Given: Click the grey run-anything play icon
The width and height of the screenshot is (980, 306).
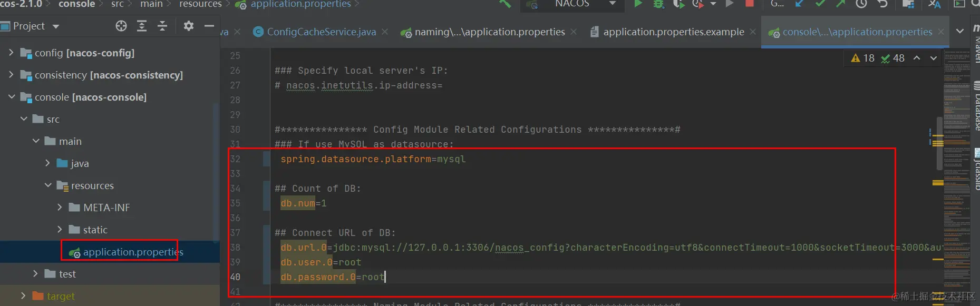Looking at the screenshot, I should [730, 4].
